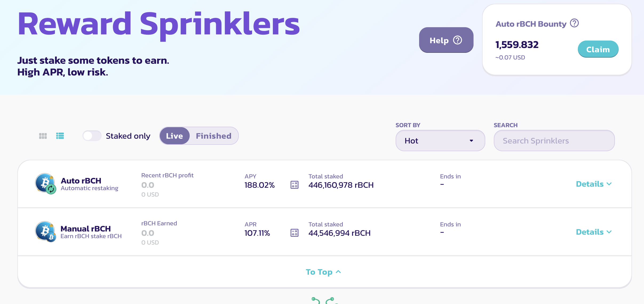The height and width of the screenshot is (304, 644).
Task: Claim the Auto rBCH Bounty
Action: tap(598, 49)
